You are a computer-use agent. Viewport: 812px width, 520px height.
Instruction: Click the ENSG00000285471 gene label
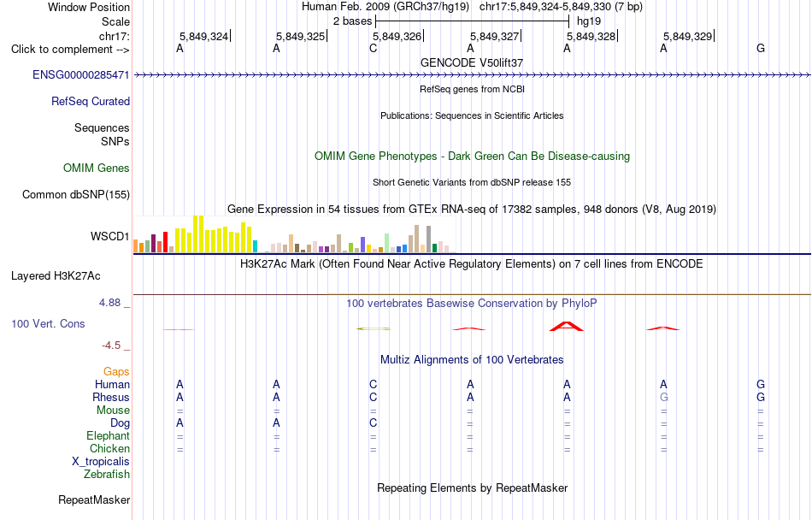click(x=81, y=75)
